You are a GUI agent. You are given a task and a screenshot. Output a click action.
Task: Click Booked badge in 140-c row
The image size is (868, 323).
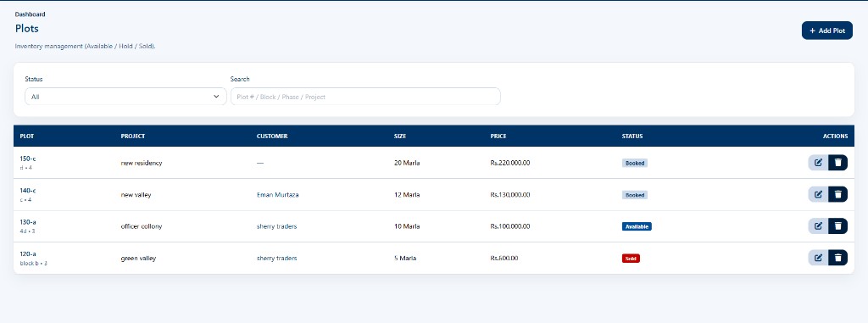(x=634, y=195)
